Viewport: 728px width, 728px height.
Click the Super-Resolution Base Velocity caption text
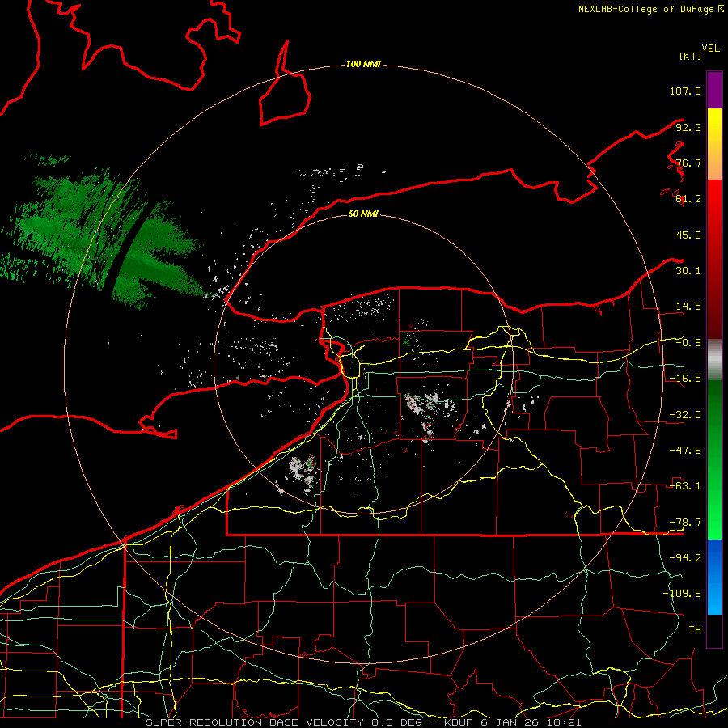(x=363, y=722)
